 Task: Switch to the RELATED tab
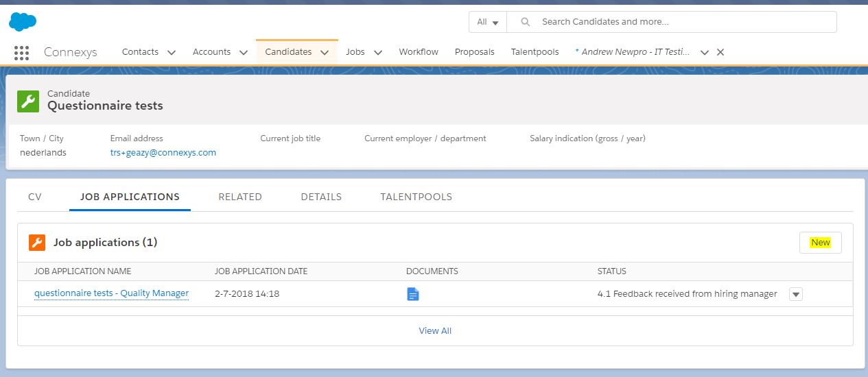pos(240,197)
